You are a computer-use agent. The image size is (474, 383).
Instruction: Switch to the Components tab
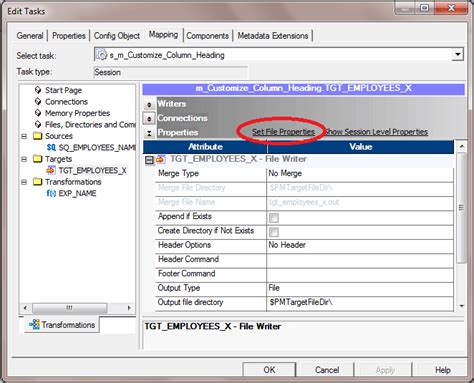click(207, 36)
